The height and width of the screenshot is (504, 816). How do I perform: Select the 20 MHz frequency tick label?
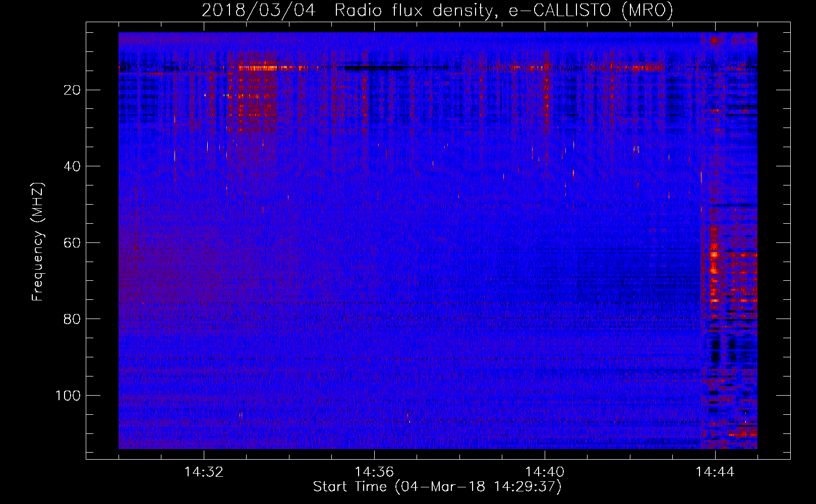click(73, 90)
